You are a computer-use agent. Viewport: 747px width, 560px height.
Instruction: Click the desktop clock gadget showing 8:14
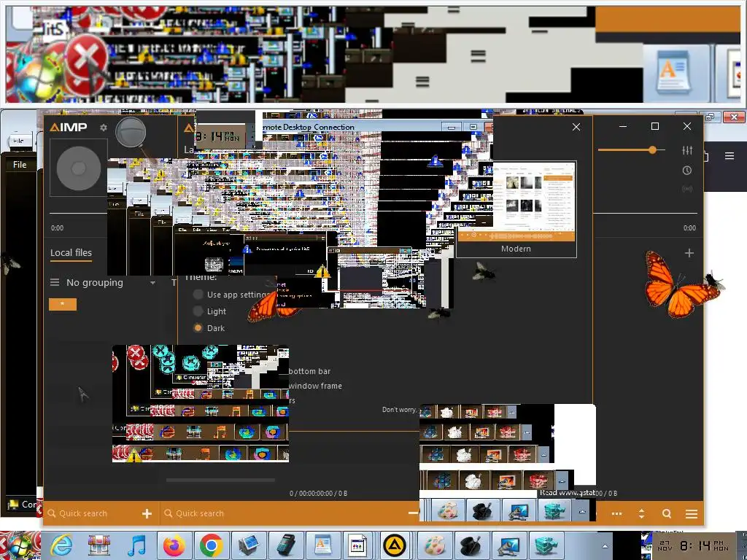pos(220,136)
